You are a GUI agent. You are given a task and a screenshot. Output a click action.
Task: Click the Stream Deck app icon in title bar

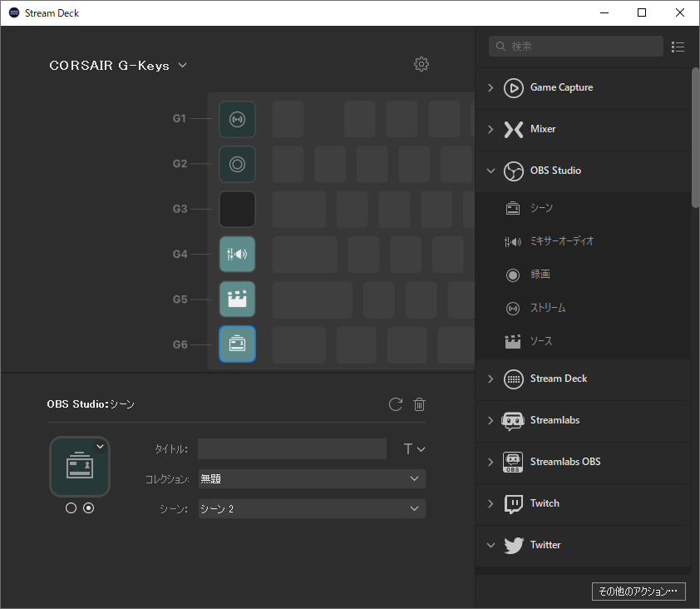coord(14,13)
